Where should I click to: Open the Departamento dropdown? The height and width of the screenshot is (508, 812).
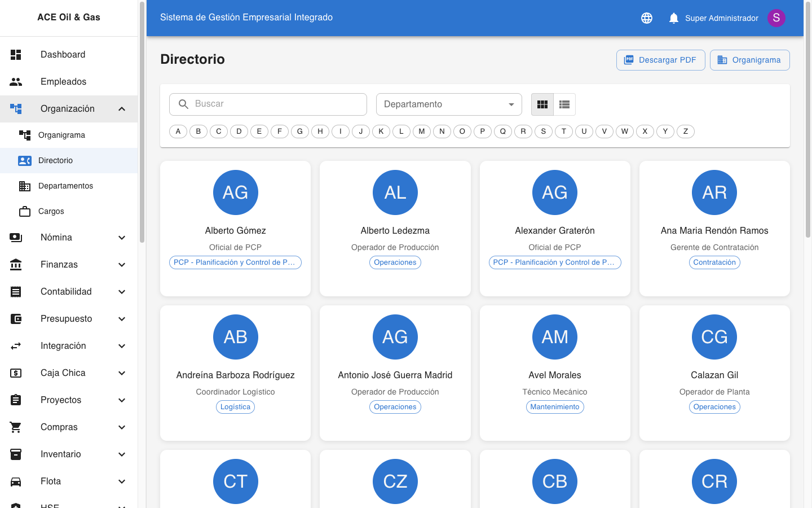[449, 104]
